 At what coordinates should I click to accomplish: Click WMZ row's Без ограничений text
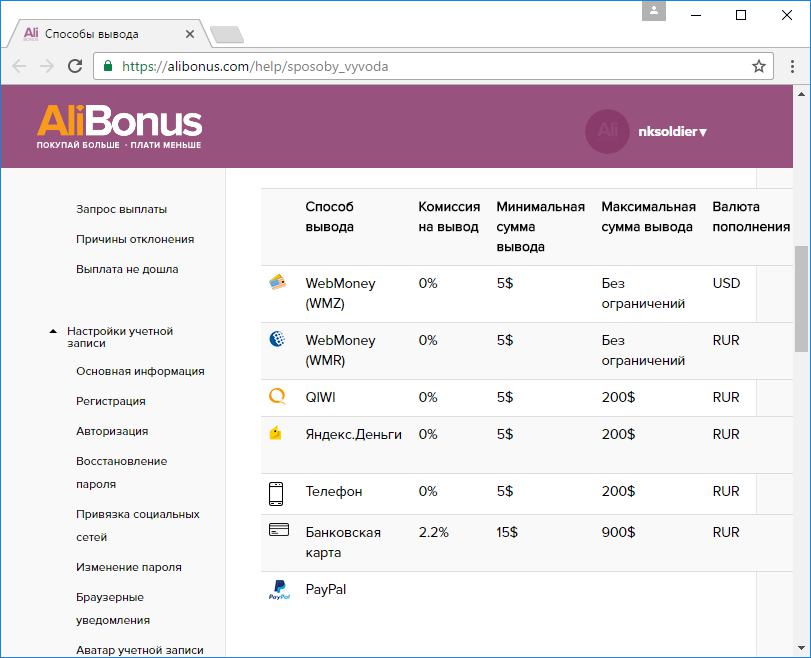pyautogui.click(x=643, y=293)
